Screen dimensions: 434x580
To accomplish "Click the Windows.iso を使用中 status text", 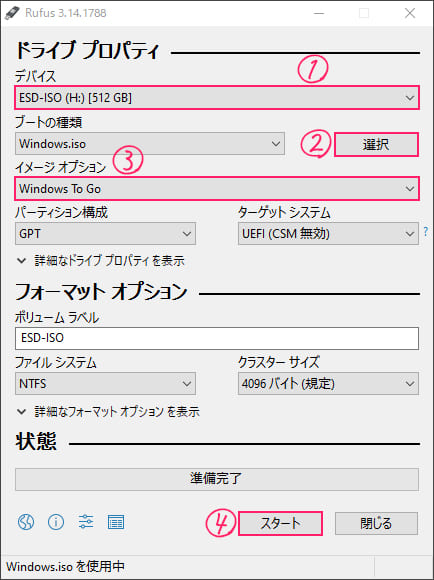I will (65, 567).
